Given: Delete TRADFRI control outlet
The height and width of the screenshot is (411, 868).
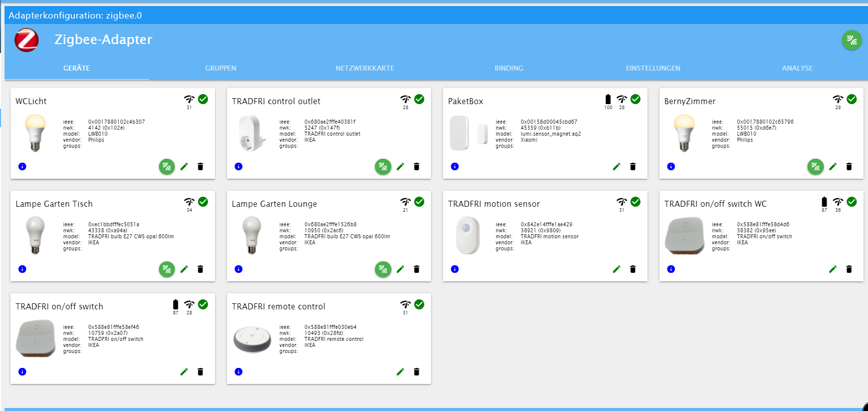Looking at the screenshot, I should [416, 167].
